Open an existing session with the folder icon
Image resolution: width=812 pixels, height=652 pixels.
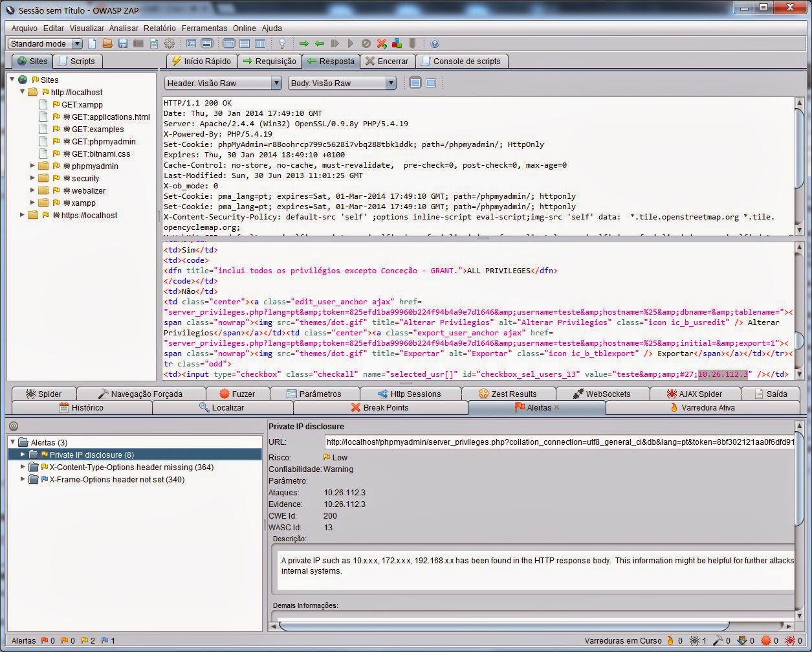click(106, 43)
